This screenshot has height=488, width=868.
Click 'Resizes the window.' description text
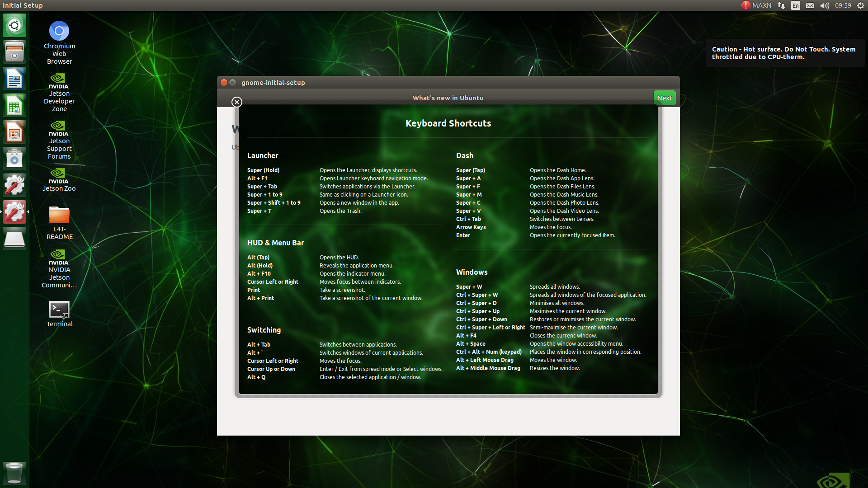point(555,368)
